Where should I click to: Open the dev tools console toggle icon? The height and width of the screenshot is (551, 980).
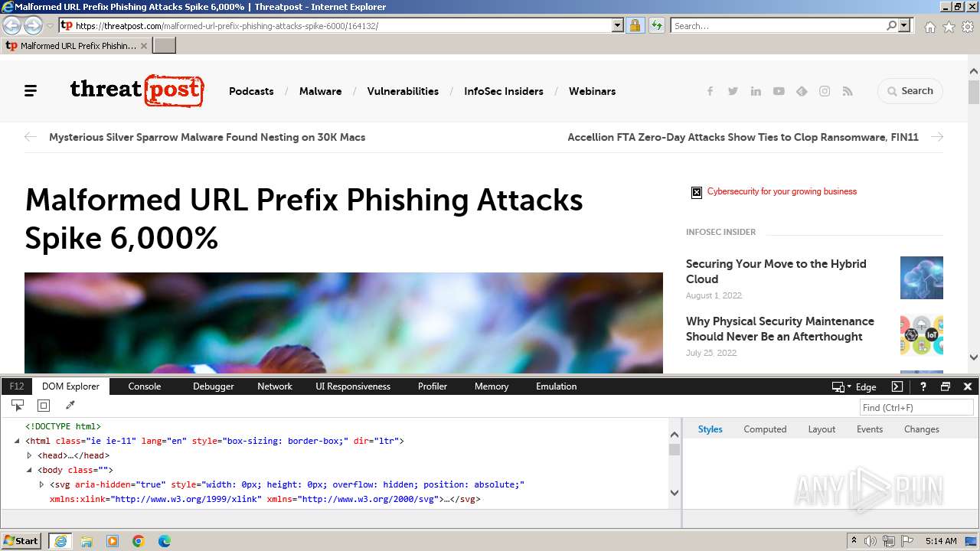tap(897, 386)
